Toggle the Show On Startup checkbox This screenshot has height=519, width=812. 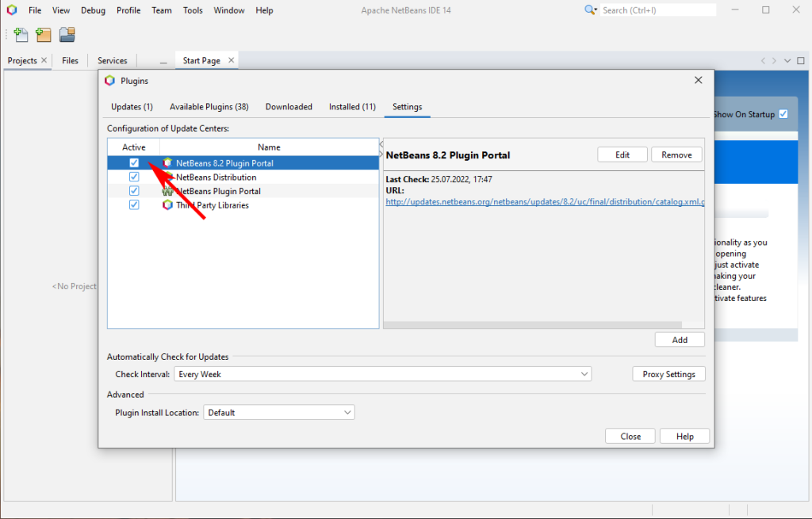(783, 114)
